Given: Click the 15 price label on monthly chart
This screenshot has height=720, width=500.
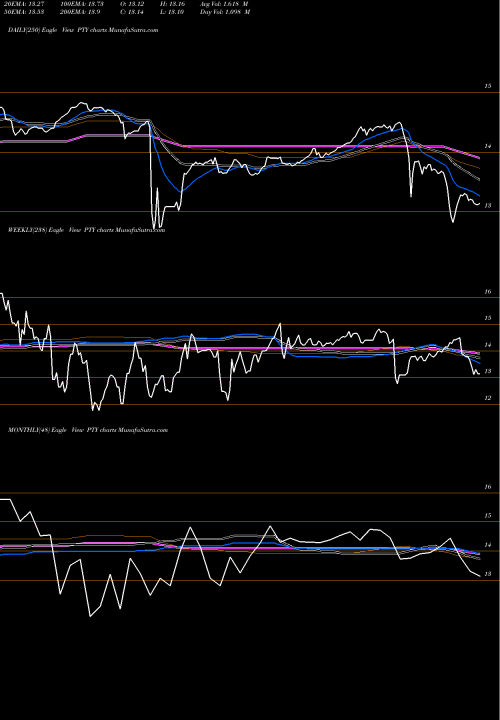Looking at the screenshot, I should 488,516.
